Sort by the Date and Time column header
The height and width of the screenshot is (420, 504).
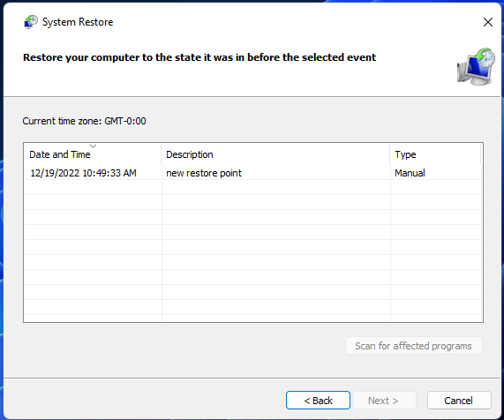(93, 154)
